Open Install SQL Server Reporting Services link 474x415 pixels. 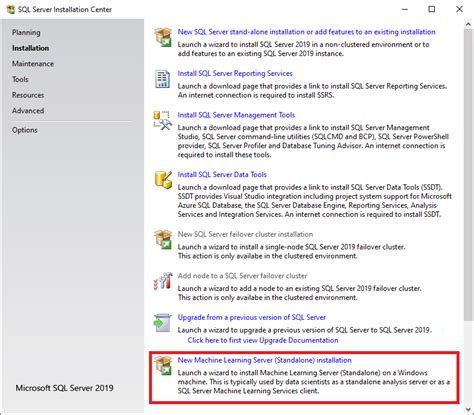[x=235, y=73]
